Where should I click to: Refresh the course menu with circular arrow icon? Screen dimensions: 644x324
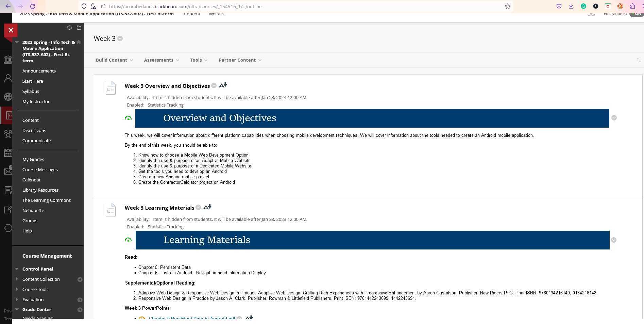point(70,28)
